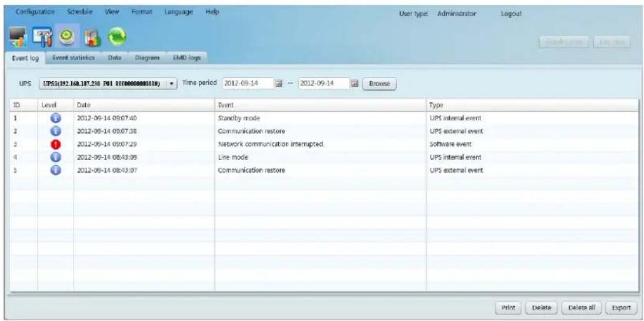Click the date '2012-09-14 08:43:07'

[107, 170]
